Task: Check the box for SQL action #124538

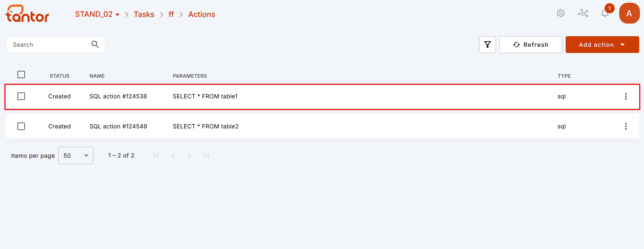Action: 21,96
